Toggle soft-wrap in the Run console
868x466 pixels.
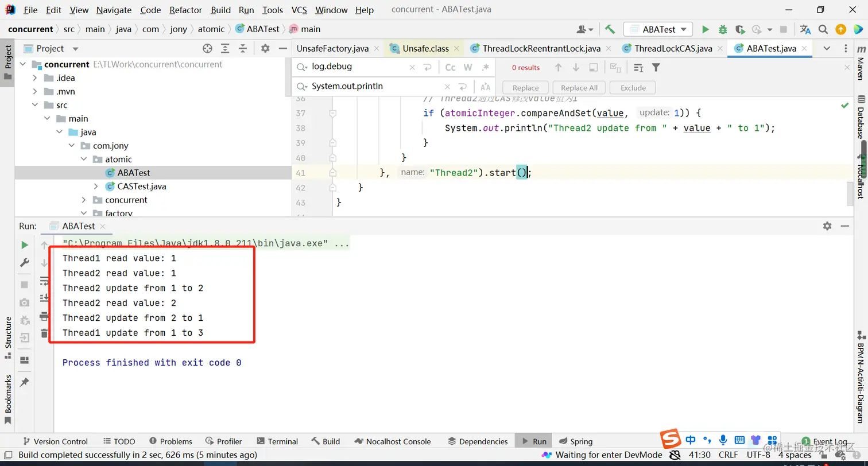pyautogui.click(x=44, y=281)
